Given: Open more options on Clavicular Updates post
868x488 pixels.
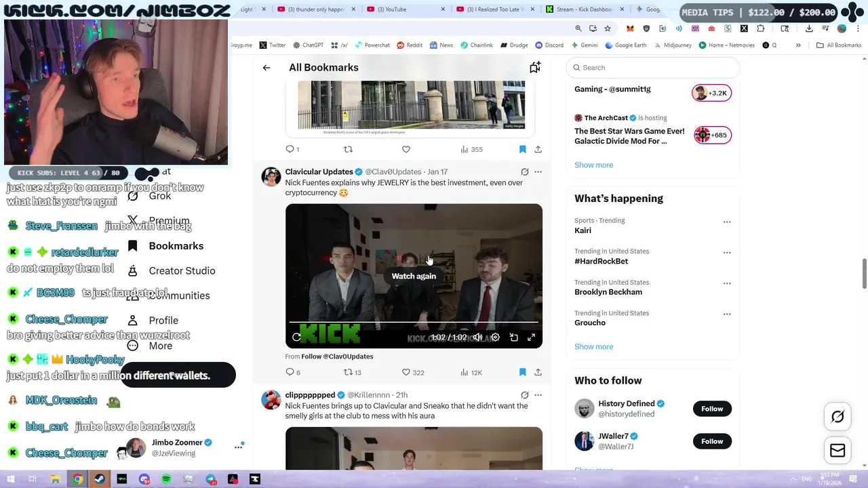Looking at the screenshot, I should (538, 172).
